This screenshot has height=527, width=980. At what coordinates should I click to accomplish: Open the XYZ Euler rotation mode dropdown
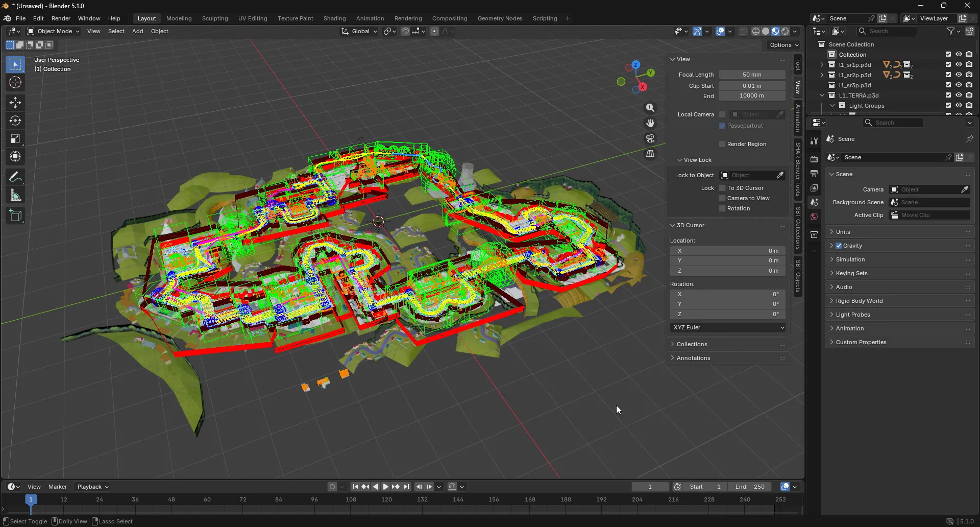pos(728,327)
